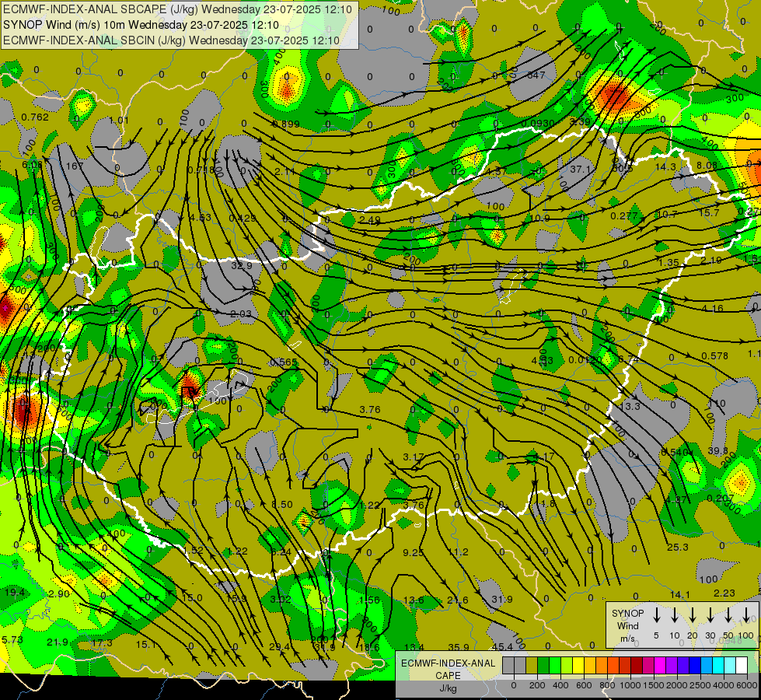761x700 pixels.
Task: Click the map value '5.73'
Action: tap(12, 640)
